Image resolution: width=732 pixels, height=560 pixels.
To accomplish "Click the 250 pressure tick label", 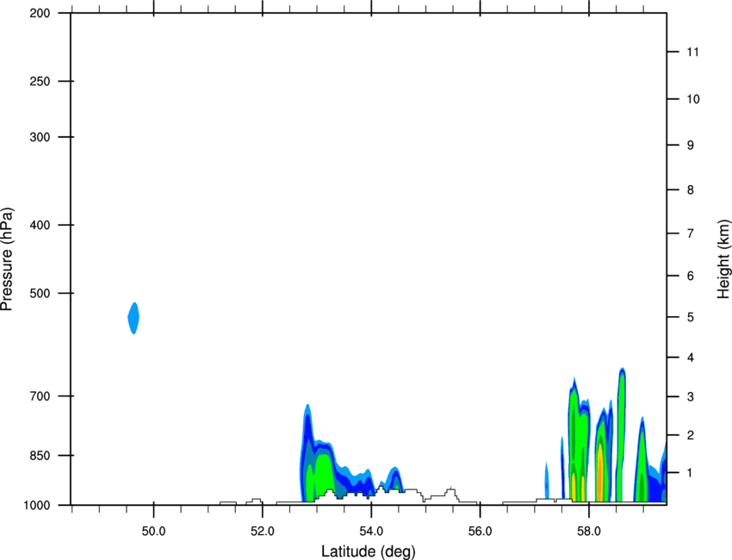I will (40, 81).
